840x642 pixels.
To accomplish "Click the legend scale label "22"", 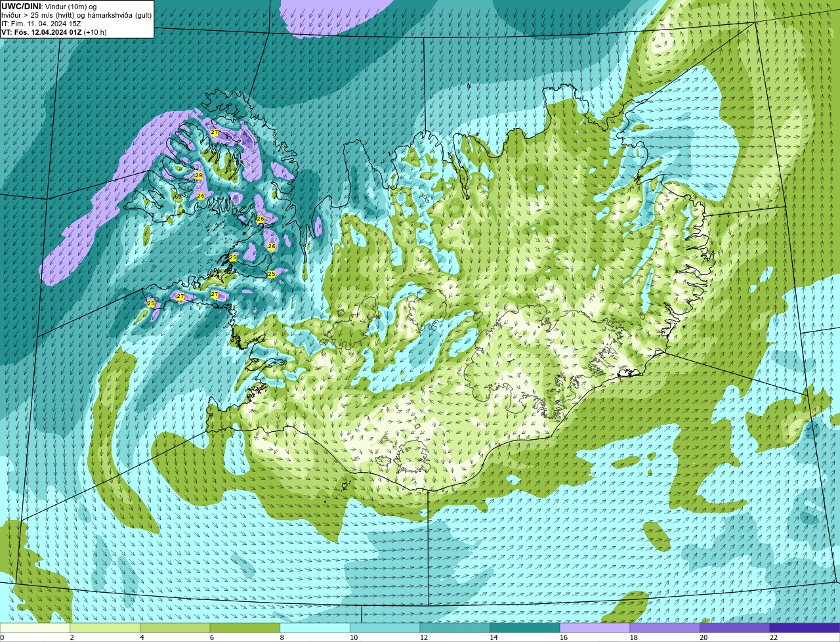I will (774, 637).
